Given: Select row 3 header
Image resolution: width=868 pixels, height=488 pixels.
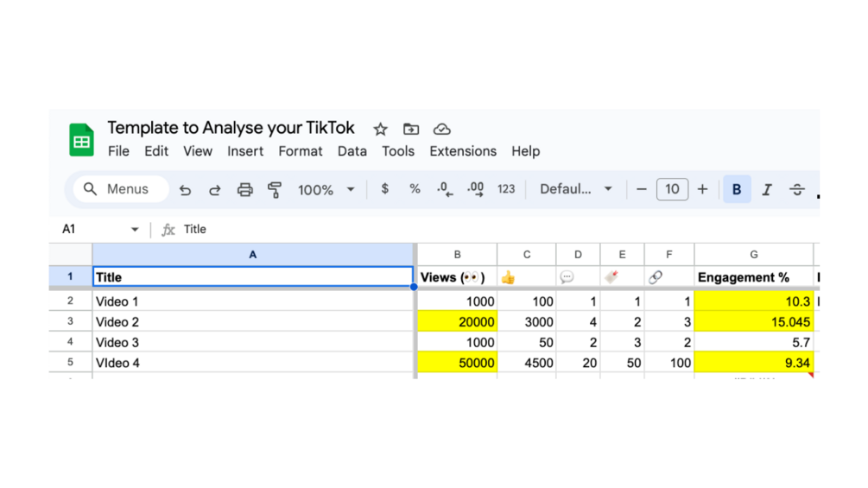Looking at the screenshot, I should click(70, 321).
